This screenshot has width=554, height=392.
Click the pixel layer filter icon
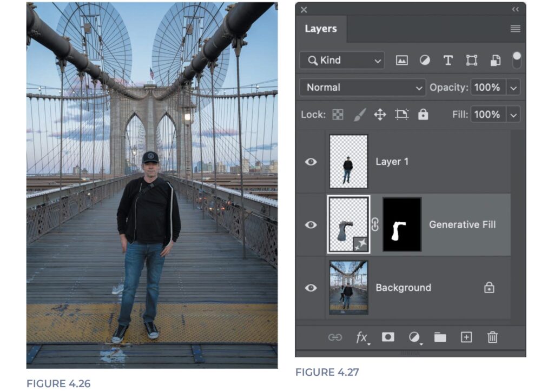pos(401,61)
